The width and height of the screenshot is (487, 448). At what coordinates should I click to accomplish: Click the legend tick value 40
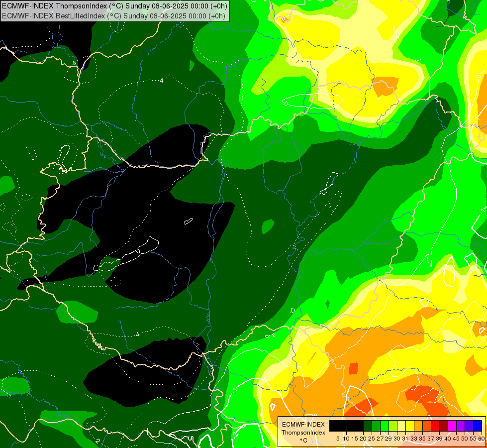tap(447, 439)
